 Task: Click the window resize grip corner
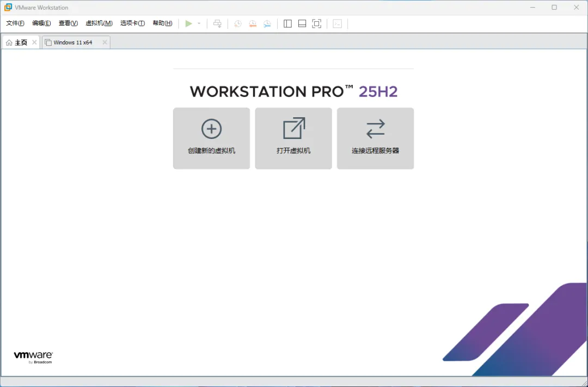click(584, 383)
